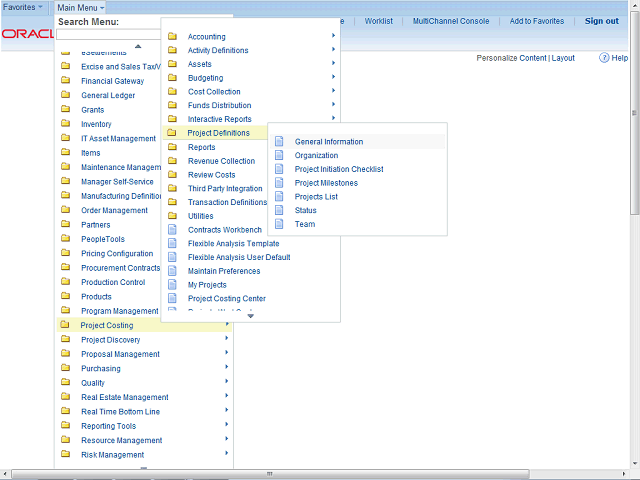Select Project Initiation Checklist
This screenshot has height=480, width=640.
pyautogui.click(x=339, y=169)
